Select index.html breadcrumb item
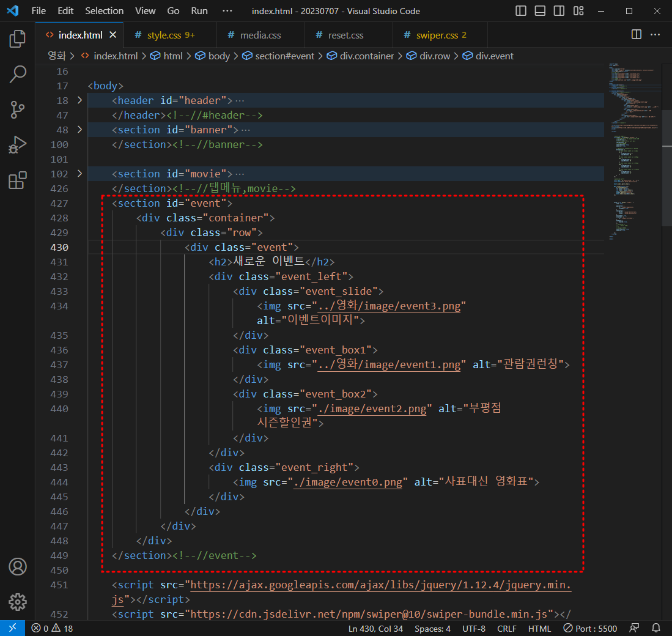 click(109, 56)
